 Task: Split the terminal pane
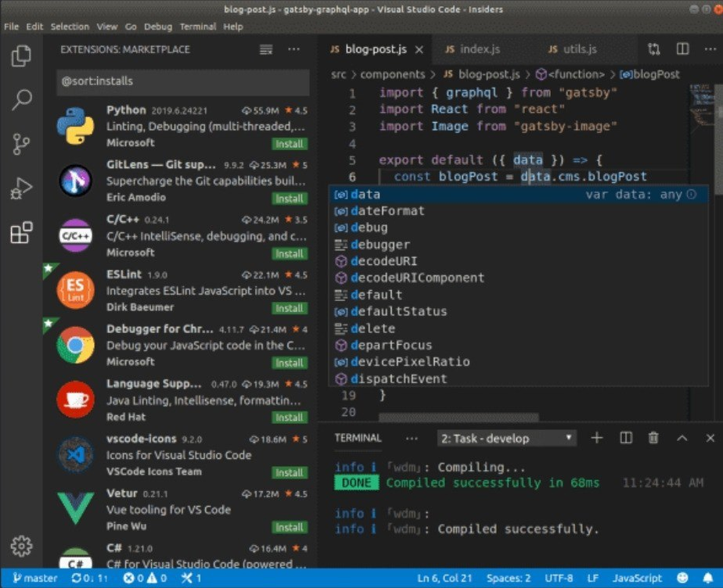click(626, 438)
